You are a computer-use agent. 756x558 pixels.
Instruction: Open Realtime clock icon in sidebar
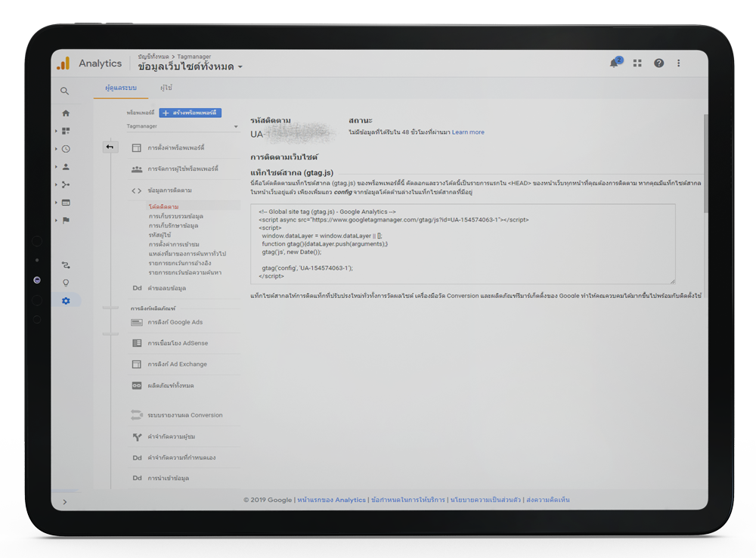pyautogui.click(x=66, y=149)
